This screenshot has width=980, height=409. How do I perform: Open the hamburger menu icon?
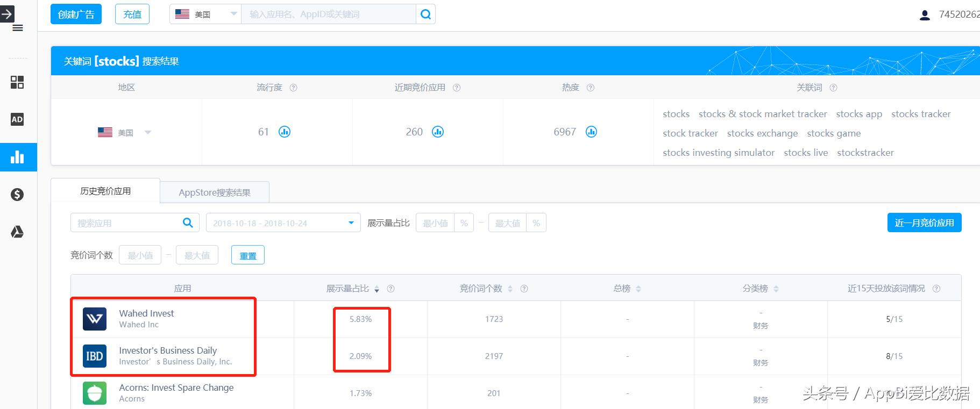(x=18, y=28)
